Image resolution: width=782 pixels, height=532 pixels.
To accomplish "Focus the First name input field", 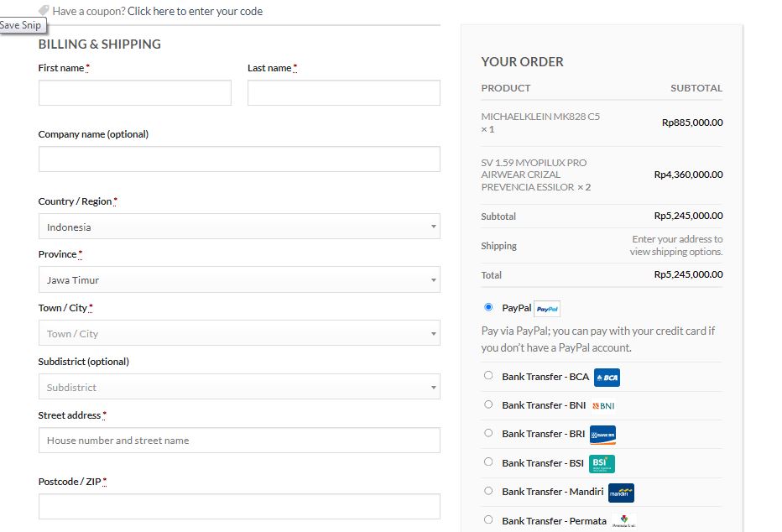I will [x=134, y=93].
